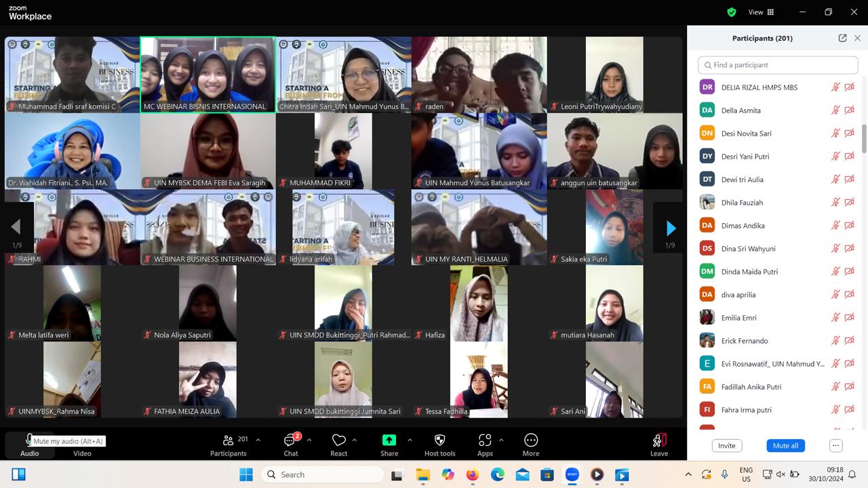Pop out the Participants panel
The width and height of the screenshot is (868, 488).
point(842,39)
